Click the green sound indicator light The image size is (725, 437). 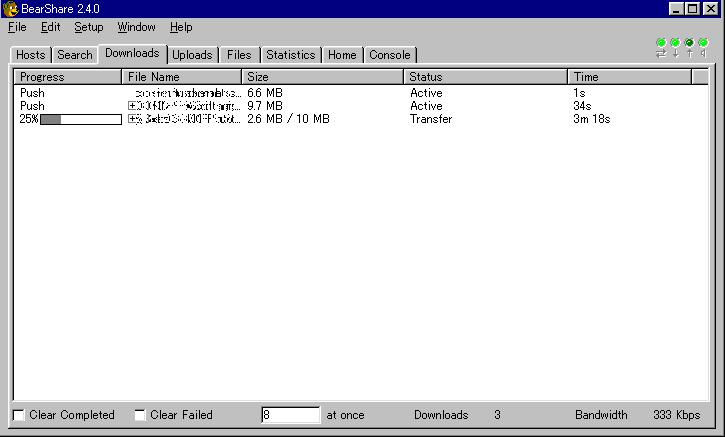[703, 43]
